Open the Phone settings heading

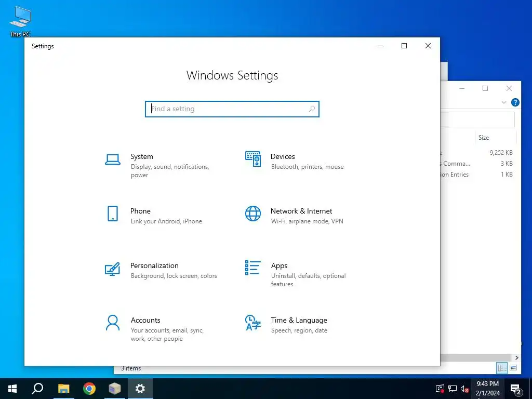(x=140, y=211)
